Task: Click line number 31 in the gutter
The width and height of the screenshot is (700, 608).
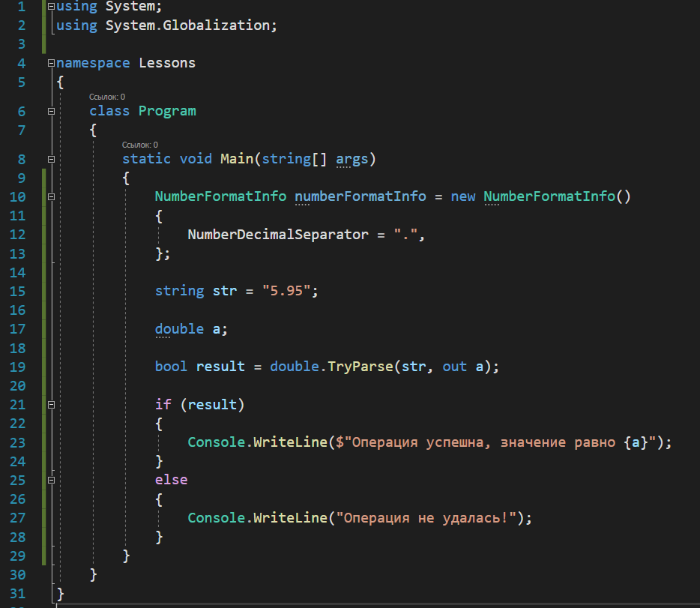Action: 17,594
